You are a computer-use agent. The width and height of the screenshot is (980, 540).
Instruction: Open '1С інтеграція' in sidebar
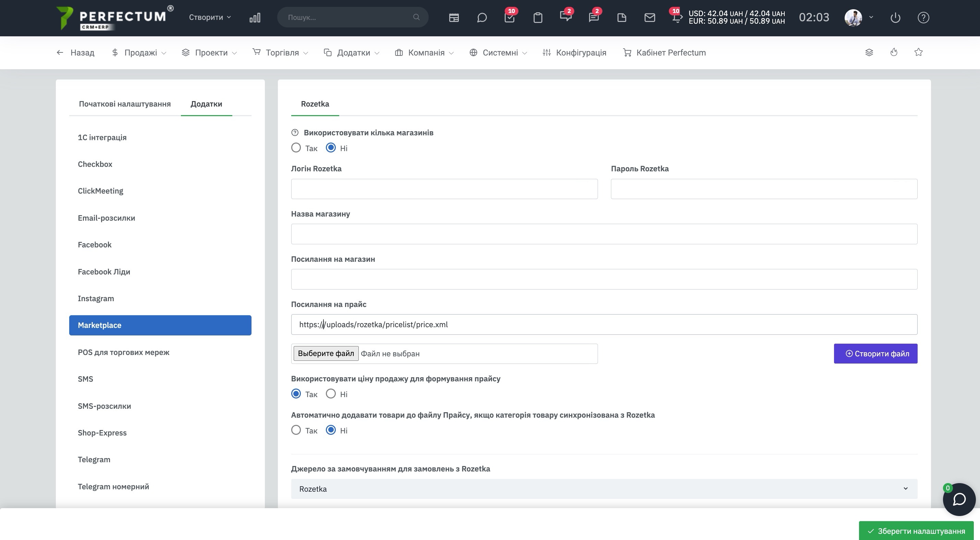(160, 137)
